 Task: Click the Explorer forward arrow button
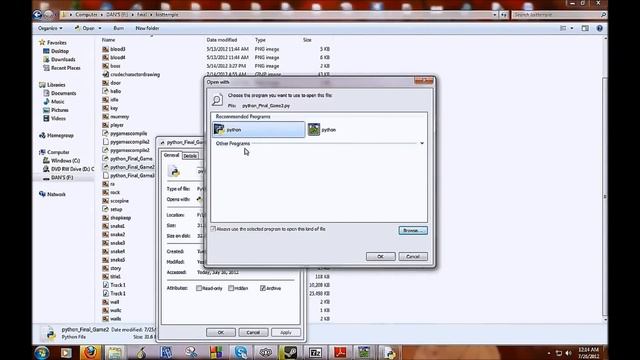coord(49,15)
